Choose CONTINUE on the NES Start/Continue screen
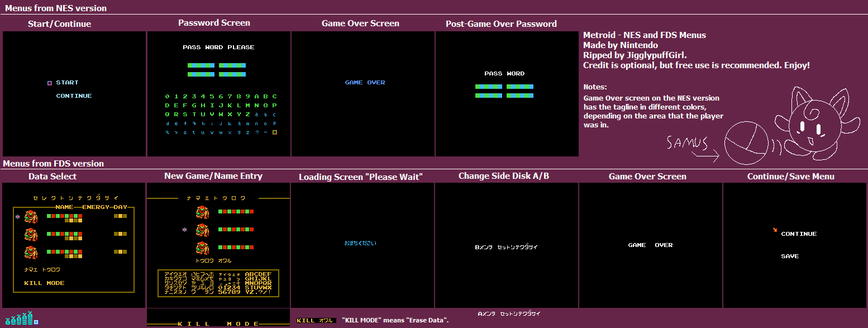Viewport: 868px width, 328px height. (74, 96)
